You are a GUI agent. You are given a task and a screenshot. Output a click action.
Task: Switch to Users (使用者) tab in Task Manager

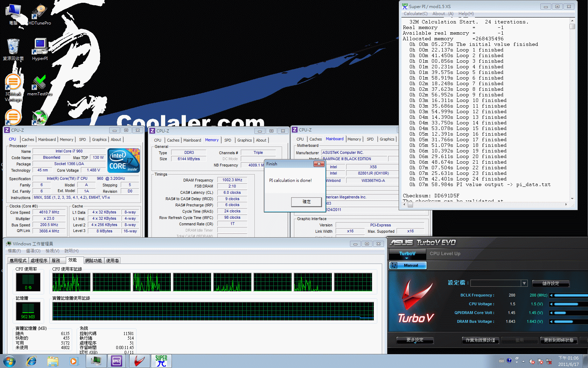click(113, 260)
